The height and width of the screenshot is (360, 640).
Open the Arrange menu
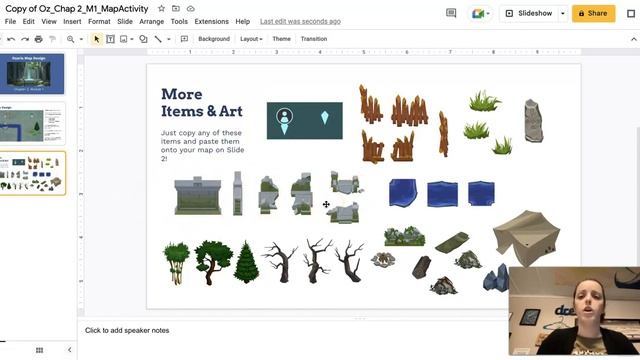(151, 22)
